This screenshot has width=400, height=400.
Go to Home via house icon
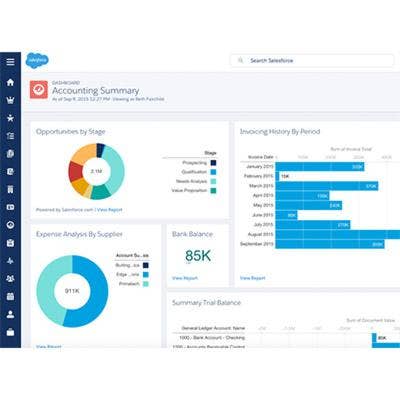(10, 82)
